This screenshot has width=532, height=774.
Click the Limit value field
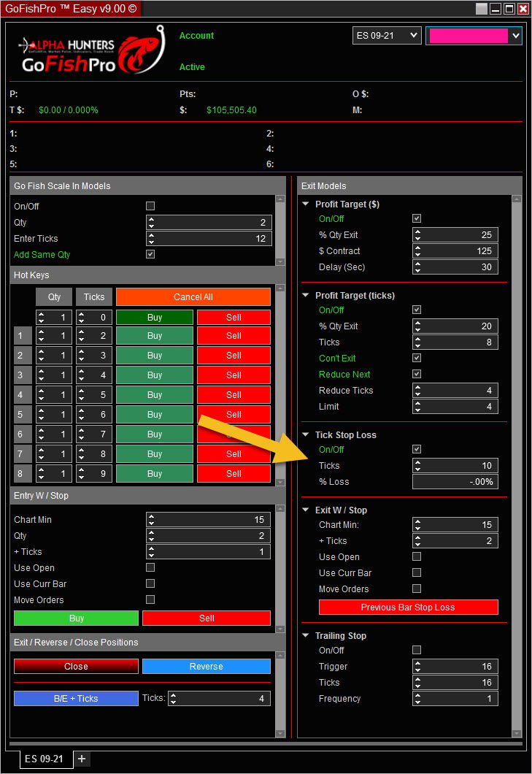pos(455,406)
